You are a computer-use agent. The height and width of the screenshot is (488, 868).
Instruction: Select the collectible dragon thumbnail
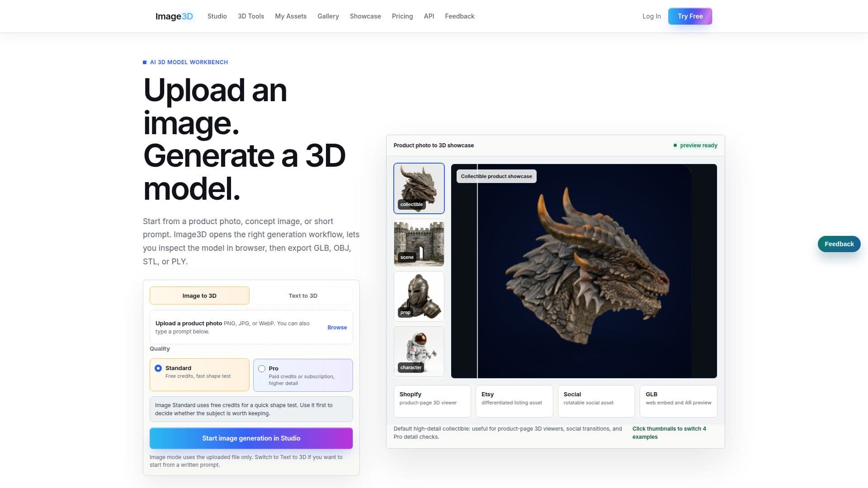[x=419, y=188]
